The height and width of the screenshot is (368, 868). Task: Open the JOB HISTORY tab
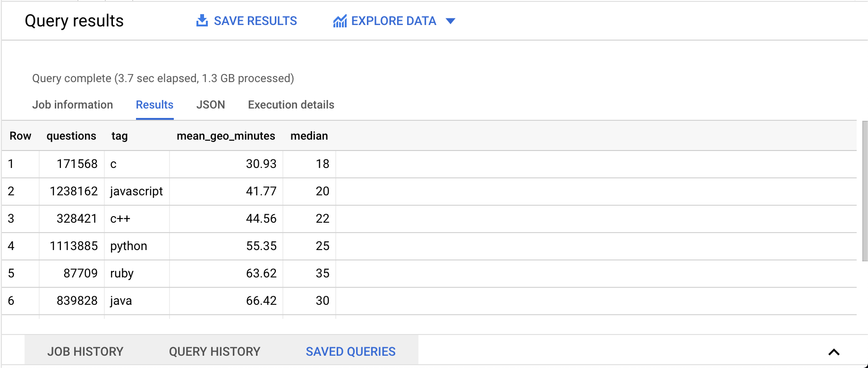point(85,351)
